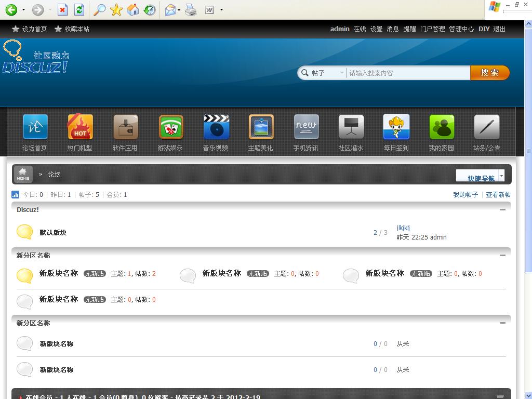Open 管理中心 in the top menu
The height and width of the screenshot is (399, 532).
tap(461, 29)
